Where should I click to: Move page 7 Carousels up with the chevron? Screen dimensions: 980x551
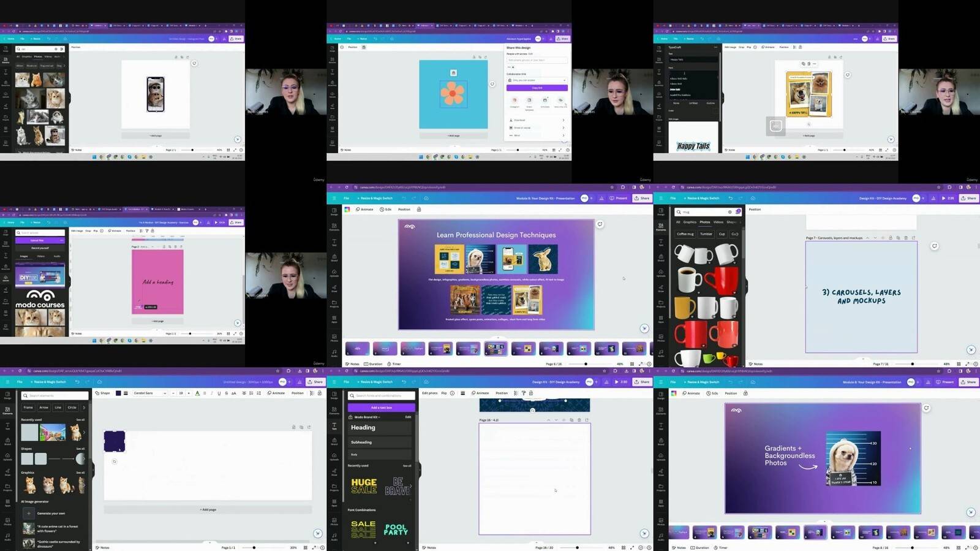pyautogui.click(x=867, y=238)
